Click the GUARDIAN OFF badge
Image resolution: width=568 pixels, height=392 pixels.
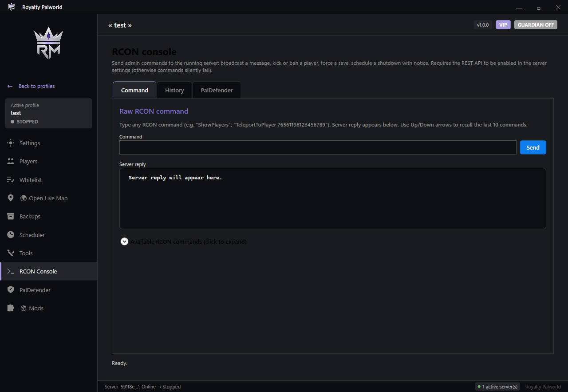(536, 25)
